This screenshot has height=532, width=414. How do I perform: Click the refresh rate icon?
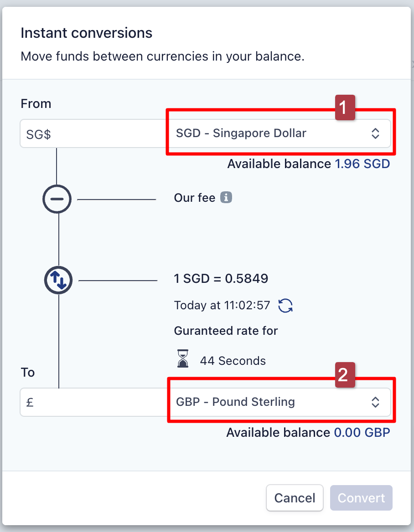285,306
